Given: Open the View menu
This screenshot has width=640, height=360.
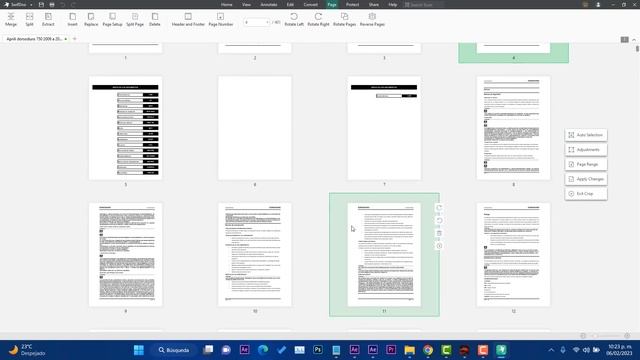Looking at the screenshot, I should [x=247, y=4].
